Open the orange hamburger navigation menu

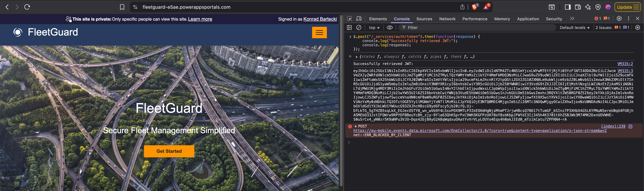(x=319, y=33)
